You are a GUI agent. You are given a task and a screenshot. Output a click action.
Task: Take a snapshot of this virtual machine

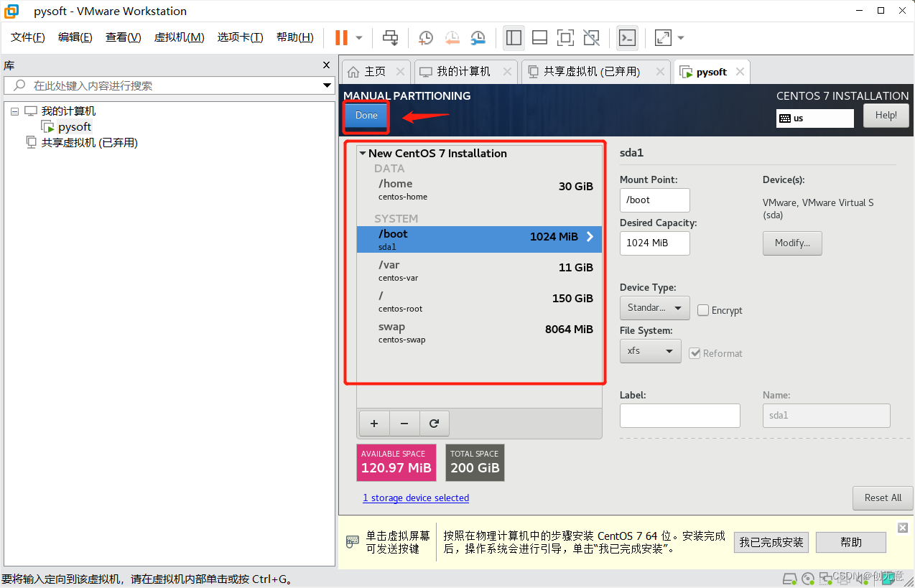tap(426, 37)
